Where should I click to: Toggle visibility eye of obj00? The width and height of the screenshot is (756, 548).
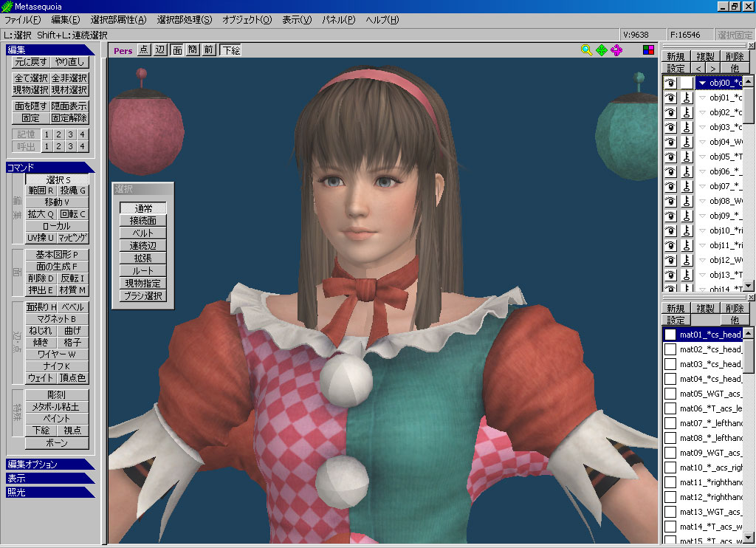point(670,83)
